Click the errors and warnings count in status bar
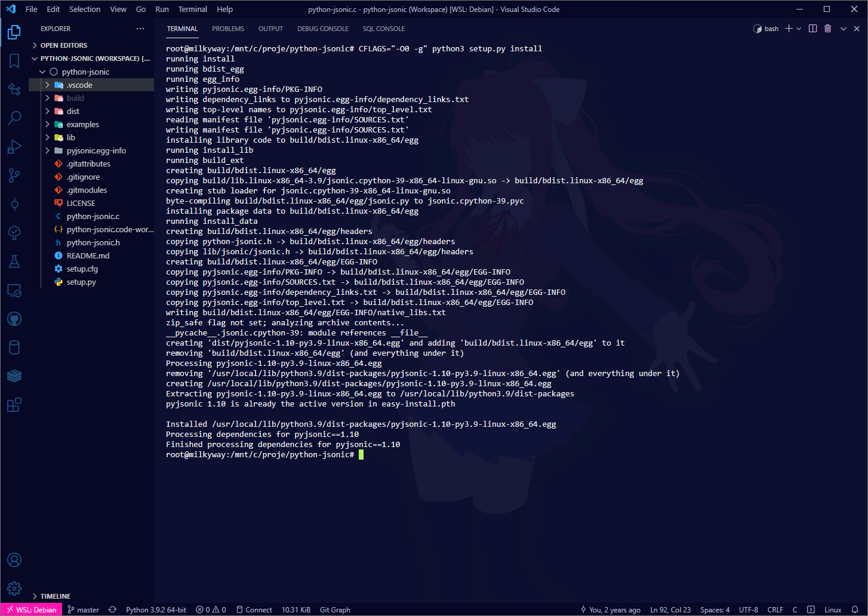Screen dimensions: 868x616 [x=211, y=610]
